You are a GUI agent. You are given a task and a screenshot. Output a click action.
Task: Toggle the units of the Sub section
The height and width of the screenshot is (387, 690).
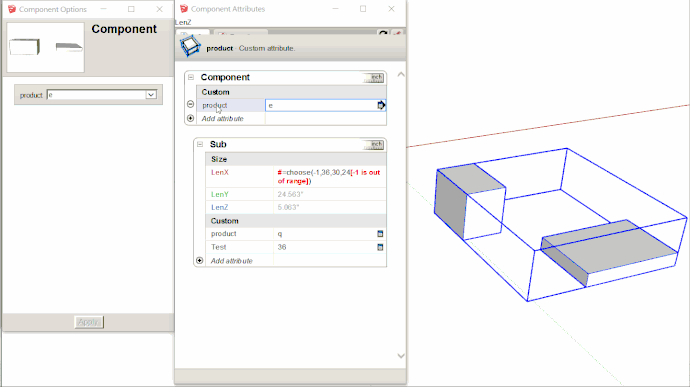(374, 145)
